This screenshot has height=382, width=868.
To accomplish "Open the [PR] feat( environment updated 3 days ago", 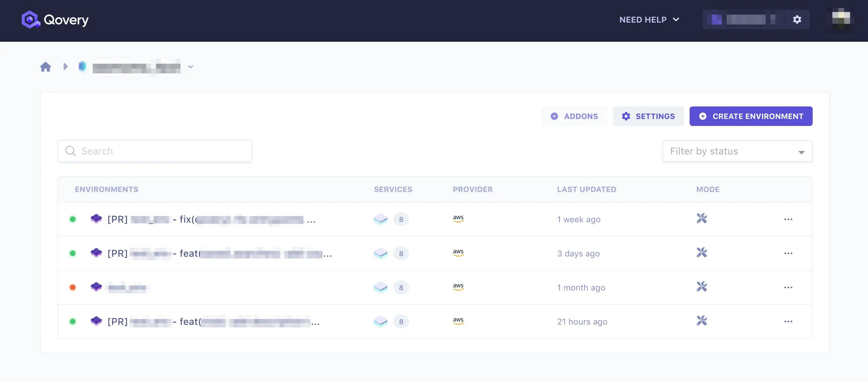I will [x=219, y=254].
